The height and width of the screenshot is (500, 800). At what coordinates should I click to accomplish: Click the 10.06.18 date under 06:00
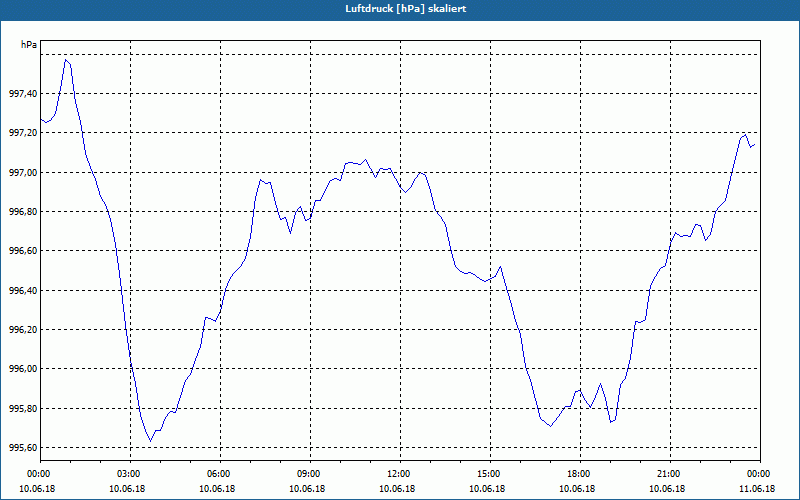pyautogui.click(x=218, y=488)
